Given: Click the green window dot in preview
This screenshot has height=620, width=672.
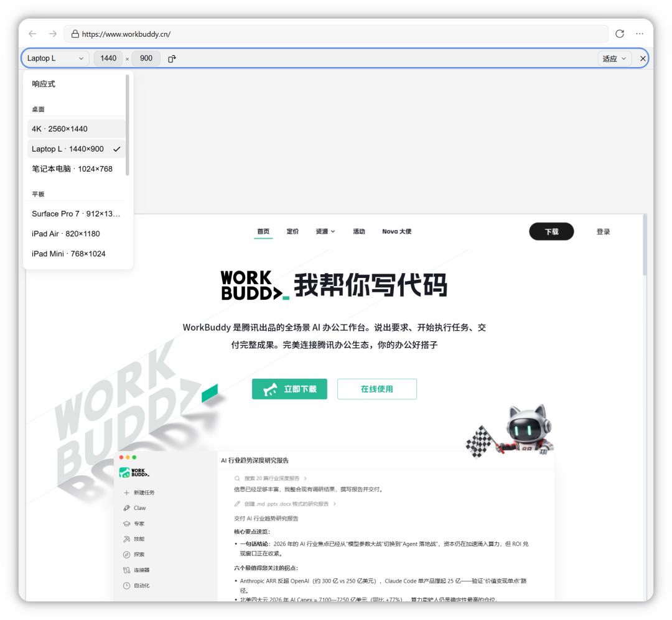Looking at the screenshot, I should [x=134, y=458].
